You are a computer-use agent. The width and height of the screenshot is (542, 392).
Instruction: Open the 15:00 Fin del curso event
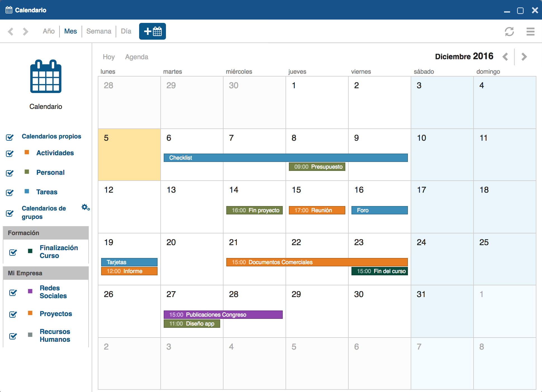click(379, 271)
